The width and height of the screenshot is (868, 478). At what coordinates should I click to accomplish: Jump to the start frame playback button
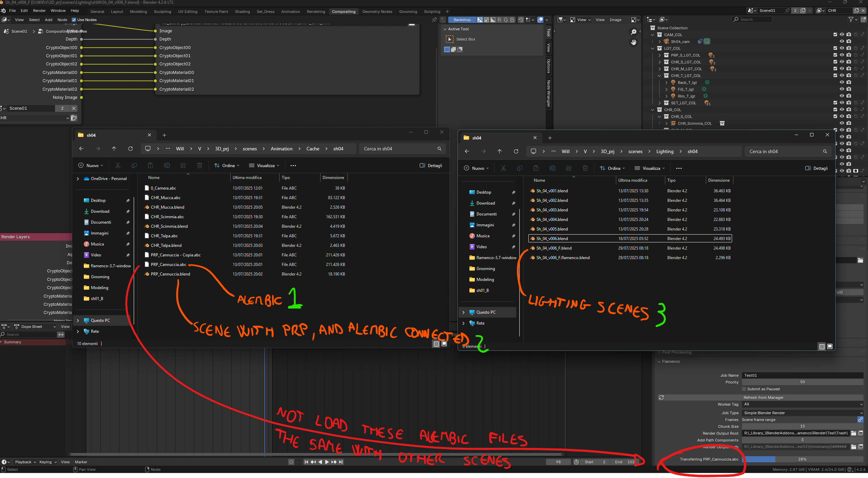pyautogui.click(x=306, y=462)
